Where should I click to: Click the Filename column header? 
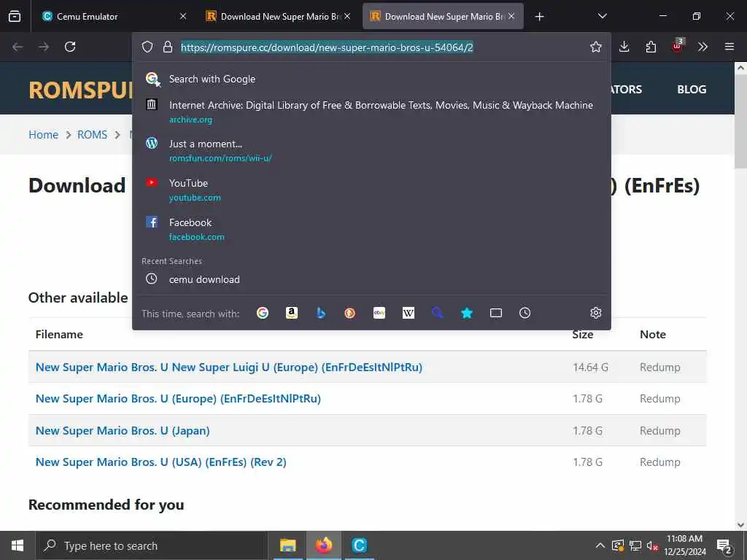tap(59, 334)
